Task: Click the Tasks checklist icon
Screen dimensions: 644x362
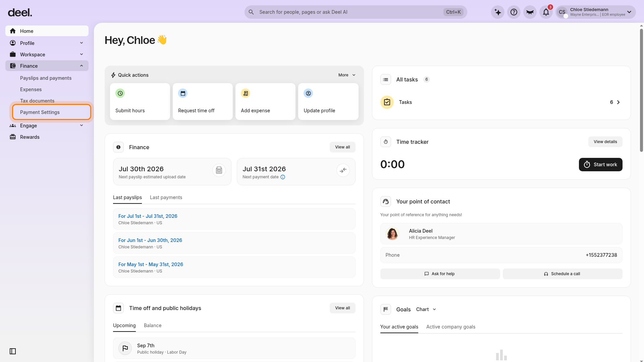Action: click(x=387, y=102)
